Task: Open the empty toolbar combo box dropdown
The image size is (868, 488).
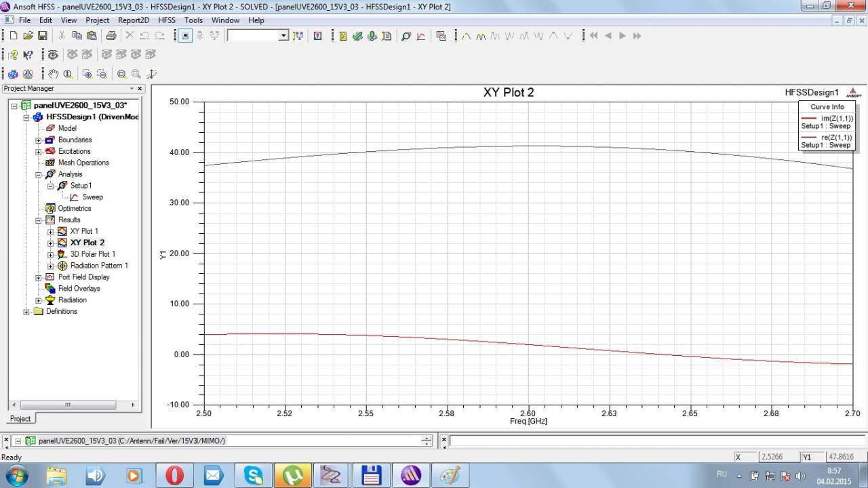Action: pyautogui.click(x=283, y=36)
